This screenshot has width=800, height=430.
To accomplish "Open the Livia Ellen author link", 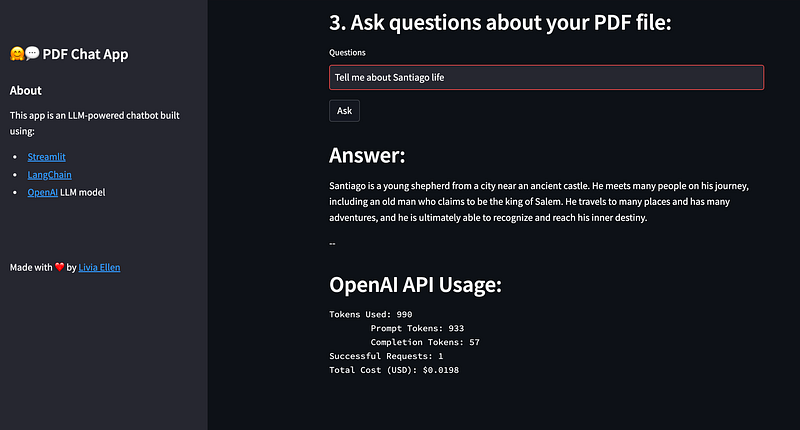I will click(99, 267).
